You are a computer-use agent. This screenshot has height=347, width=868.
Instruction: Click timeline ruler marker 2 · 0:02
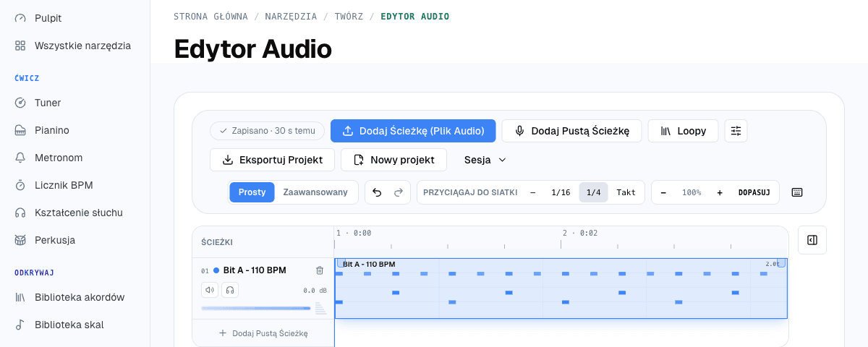(x=580, y=233)
